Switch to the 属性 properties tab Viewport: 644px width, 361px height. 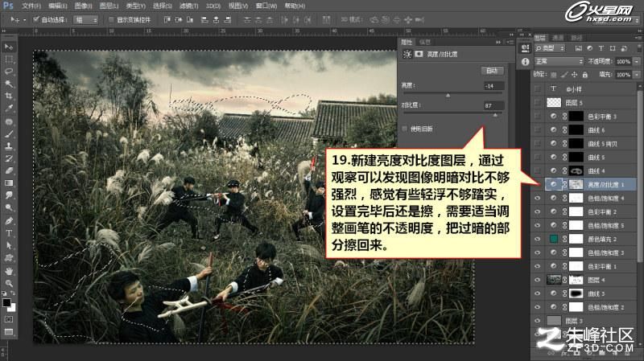[x=407, y=42]
